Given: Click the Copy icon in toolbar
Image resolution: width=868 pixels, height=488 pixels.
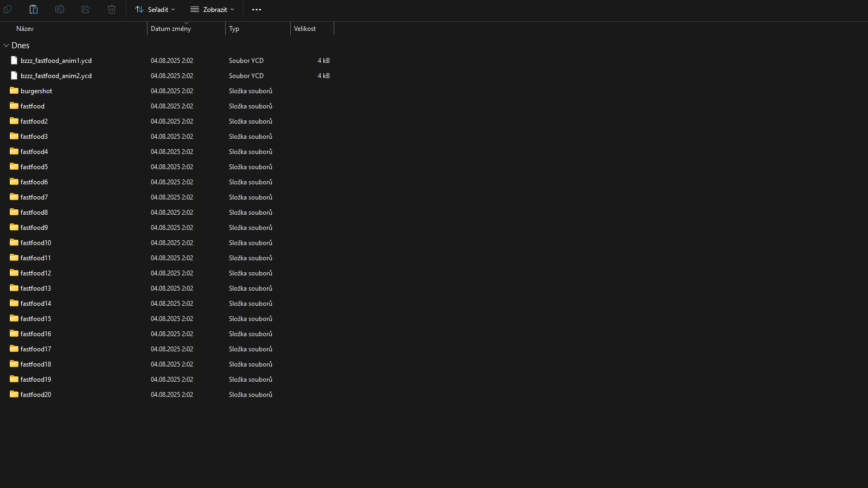Looking at the screenshot, I should pyautogui.click(x=8, y=9).
